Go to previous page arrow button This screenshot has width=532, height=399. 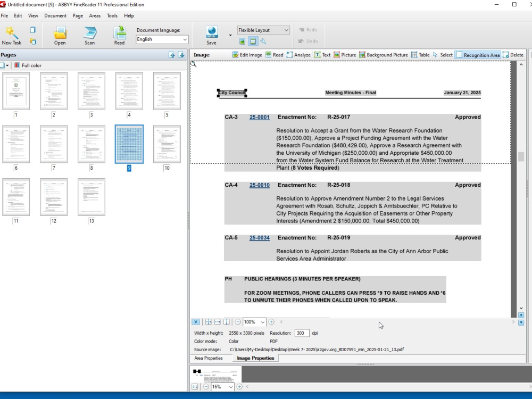coord(521,315)
